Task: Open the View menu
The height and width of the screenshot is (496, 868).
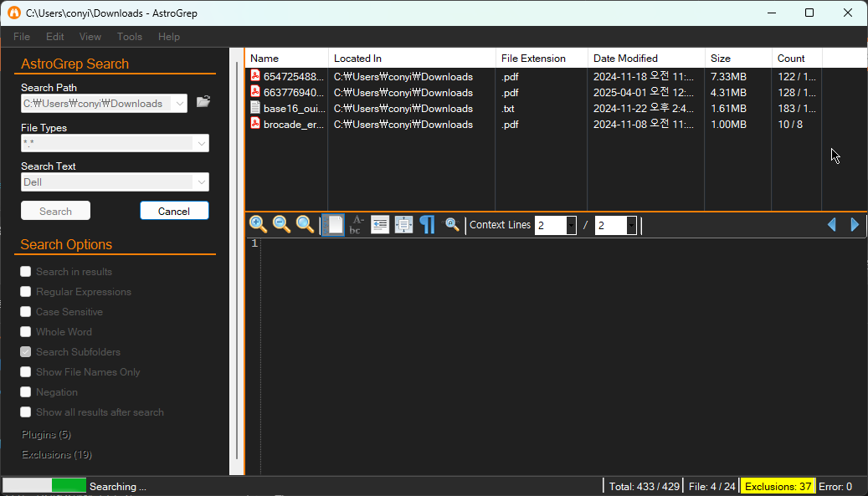Action: [x=90, y=37]
